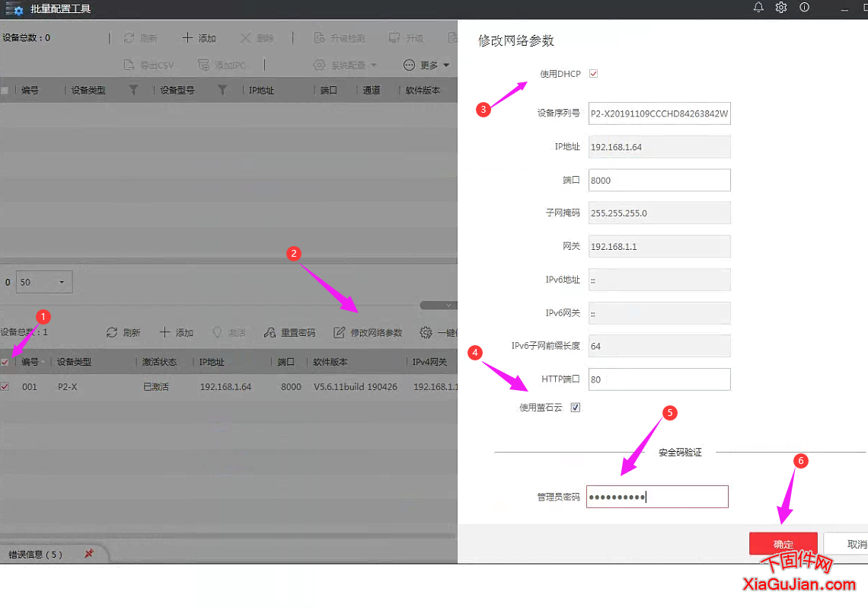Screen dimensions: 868x608
Task: Click 更多 label in upper toolbar
Action: [x=429, y=66]
